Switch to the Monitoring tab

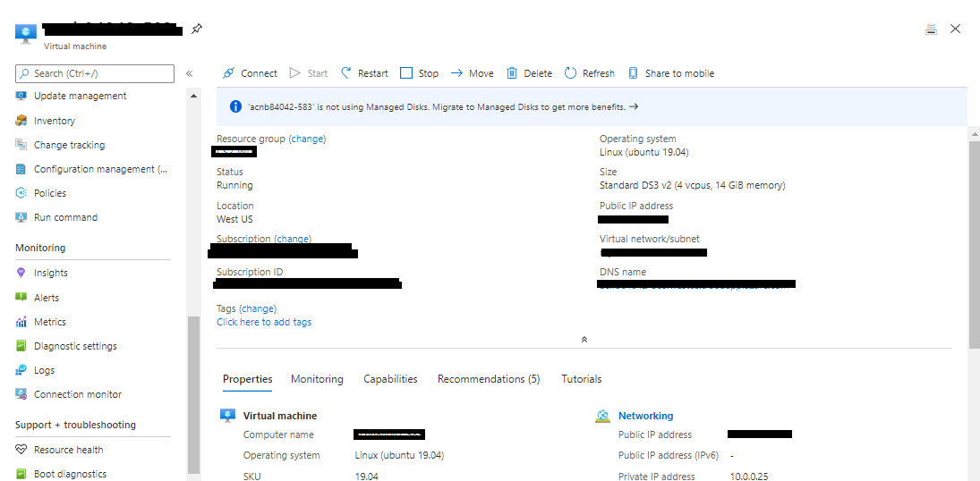click(x=317, y=379)
